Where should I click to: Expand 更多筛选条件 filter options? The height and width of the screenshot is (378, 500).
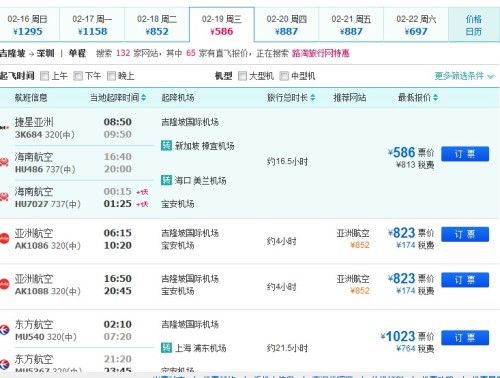(x=464, y=76)
